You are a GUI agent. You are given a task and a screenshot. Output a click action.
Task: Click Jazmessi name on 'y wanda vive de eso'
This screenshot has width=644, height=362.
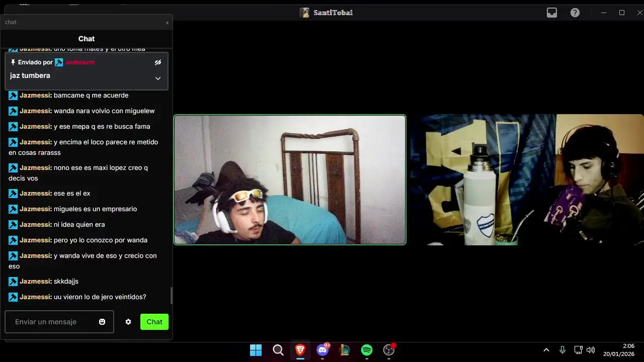click(x=36, y=256)
